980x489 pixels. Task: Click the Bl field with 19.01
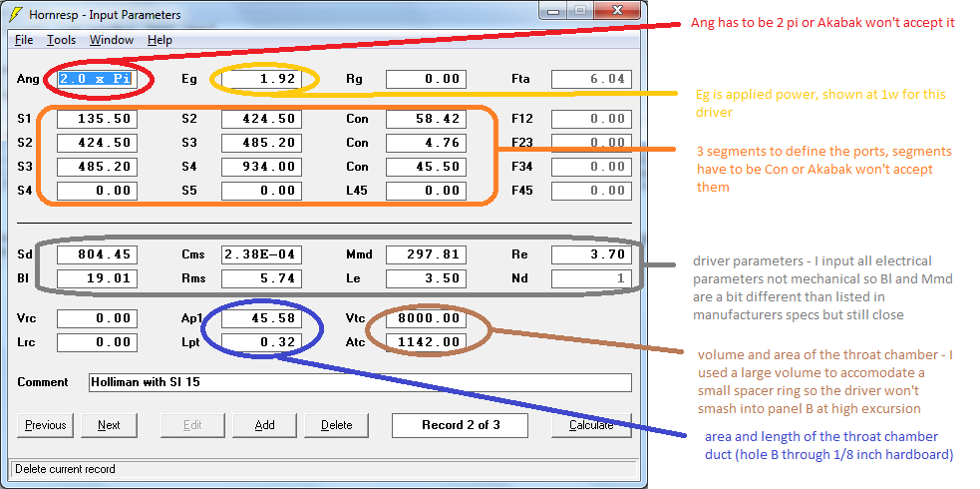pos(97,278)
